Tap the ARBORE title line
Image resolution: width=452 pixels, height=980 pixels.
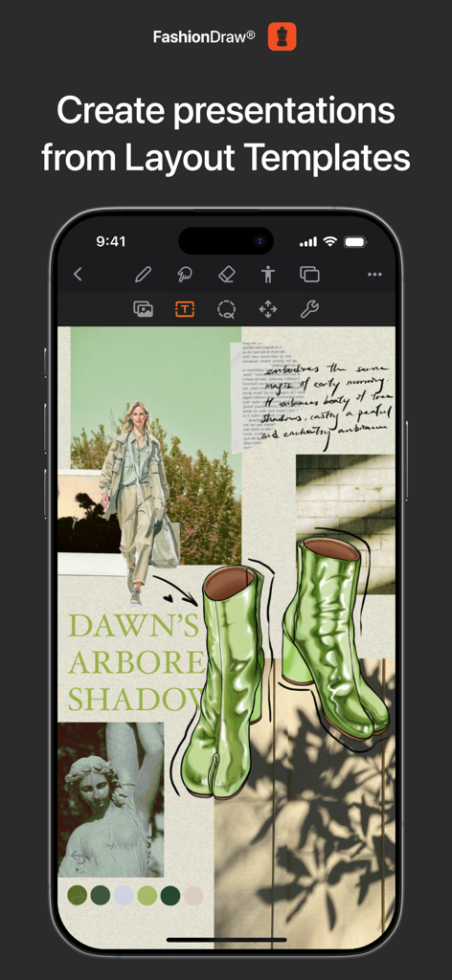[x=136, y=664]
